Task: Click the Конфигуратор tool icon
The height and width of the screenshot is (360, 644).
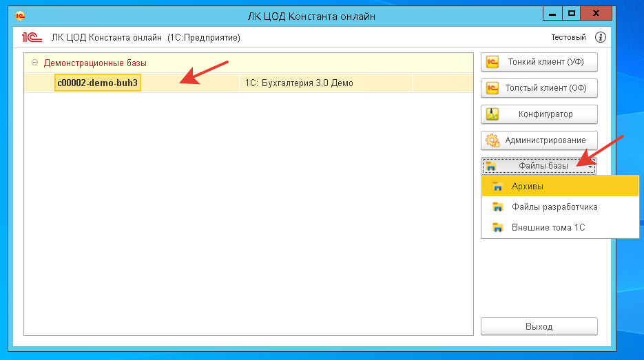Action: pos(492,114)
